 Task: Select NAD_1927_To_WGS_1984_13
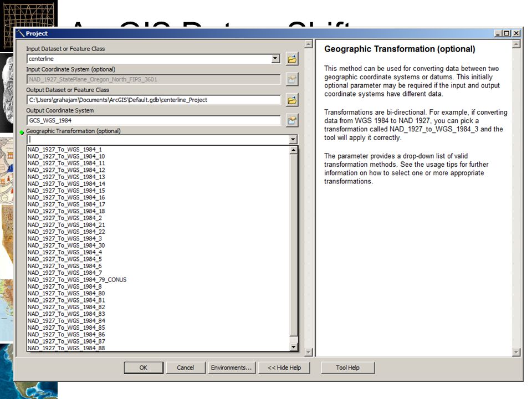158,177
